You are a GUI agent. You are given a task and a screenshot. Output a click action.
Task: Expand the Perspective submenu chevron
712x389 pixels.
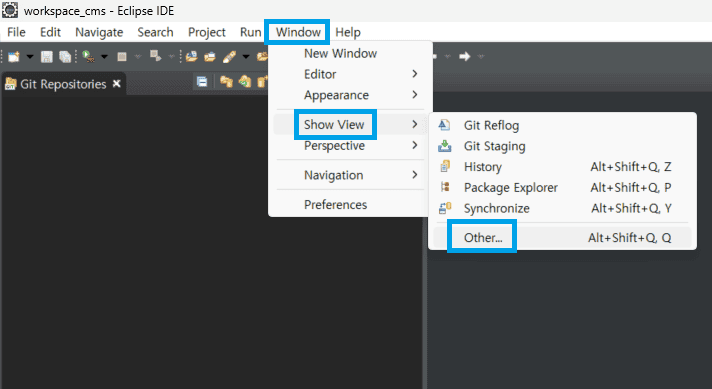[x=415, y=146]
